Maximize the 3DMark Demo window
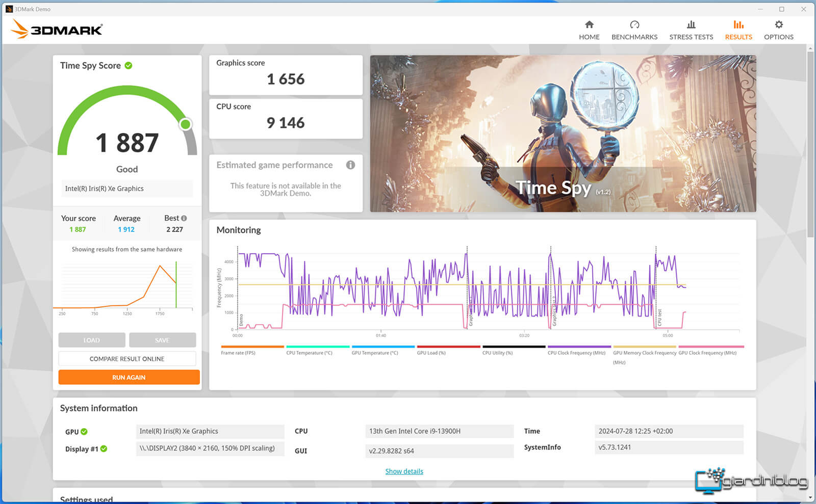 tap(781, 9)
